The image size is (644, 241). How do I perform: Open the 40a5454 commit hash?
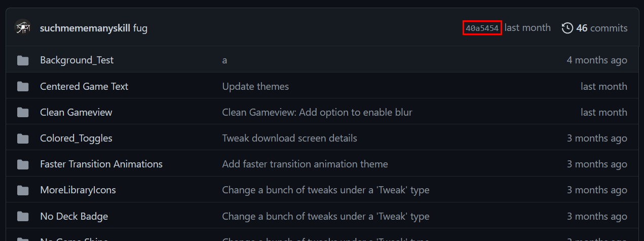(x=482, y=28)
